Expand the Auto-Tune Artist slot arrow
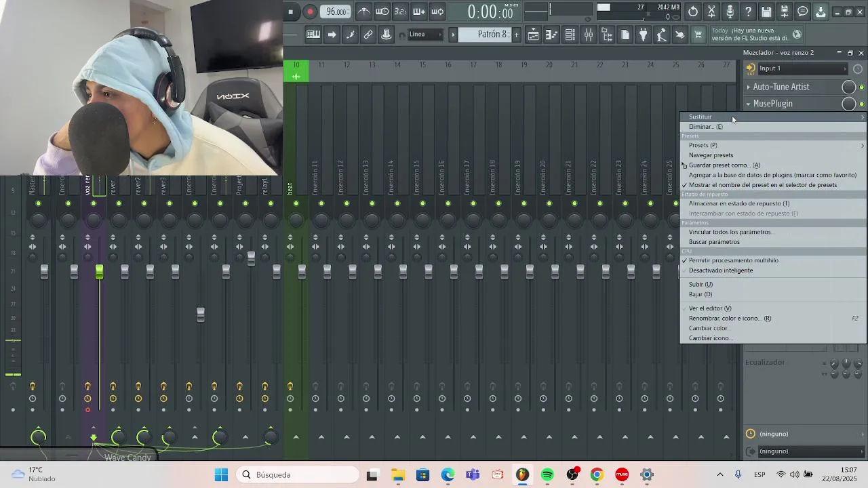 (749, 87)
